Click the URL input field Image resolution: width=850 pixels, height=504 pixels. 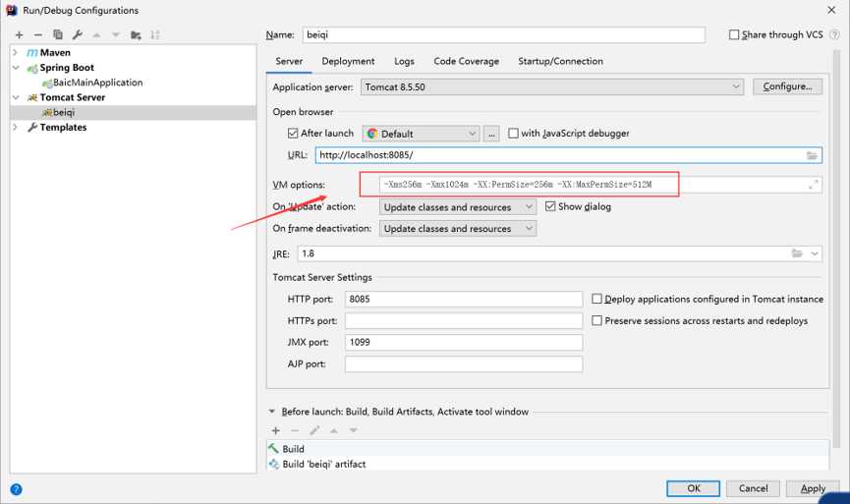[569, 155]
